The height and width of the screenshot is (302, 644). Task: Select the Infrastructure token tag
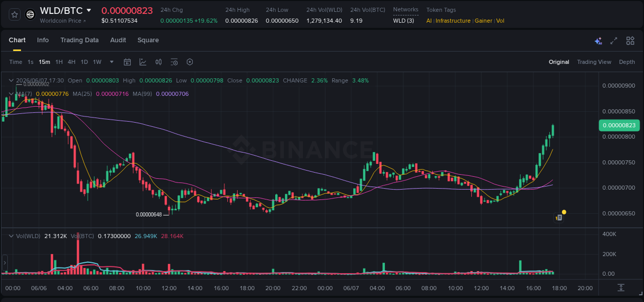(x=453, y=21)
